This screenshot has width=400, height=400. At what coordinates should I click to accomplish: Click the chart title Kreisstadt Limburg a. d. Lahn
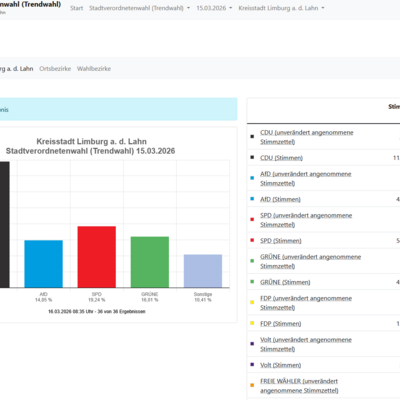pyautogui.click(x=91, y=141)
